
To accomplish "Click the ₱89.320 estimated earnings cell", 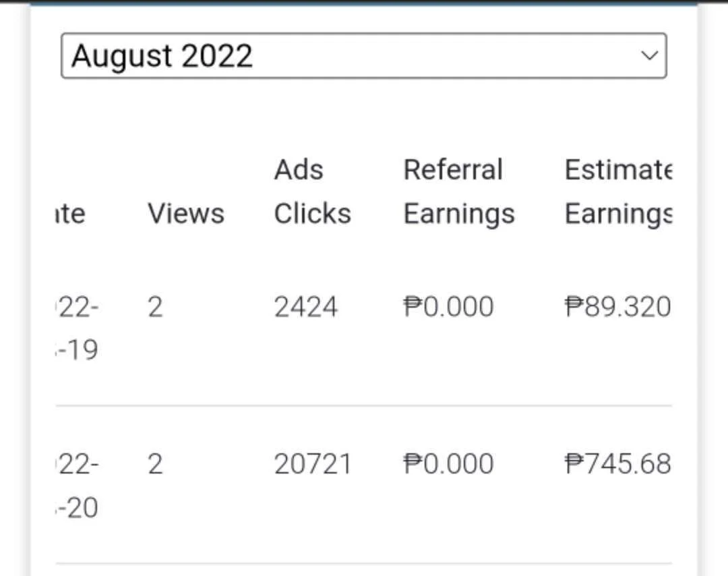I will (618, 307).
